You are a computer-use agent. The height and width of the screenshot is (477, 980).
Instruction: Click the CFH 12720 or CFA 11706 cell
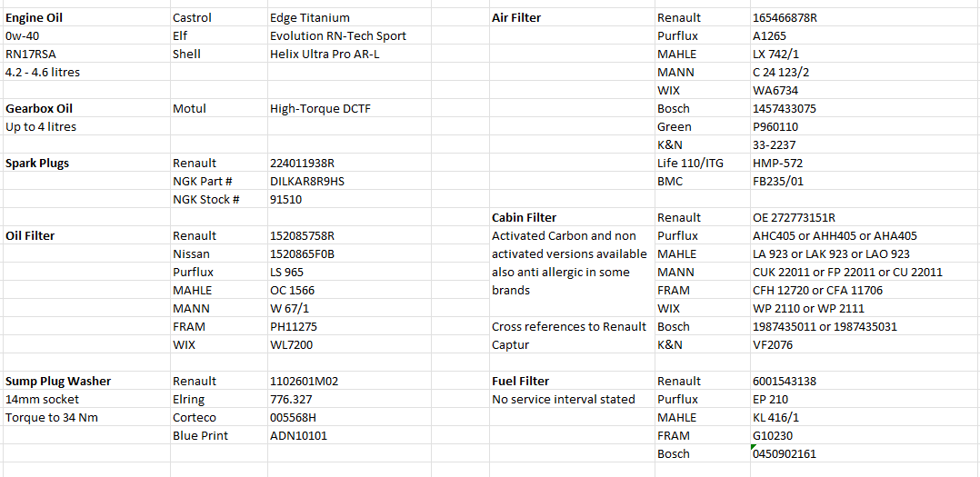click(824, 290)
